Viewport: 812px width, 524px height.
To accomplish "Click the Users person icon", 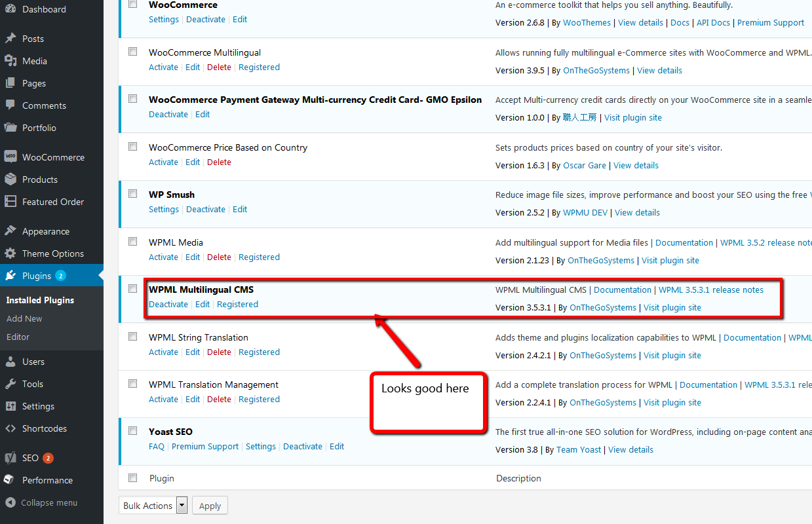I will (x=10, y=362).
